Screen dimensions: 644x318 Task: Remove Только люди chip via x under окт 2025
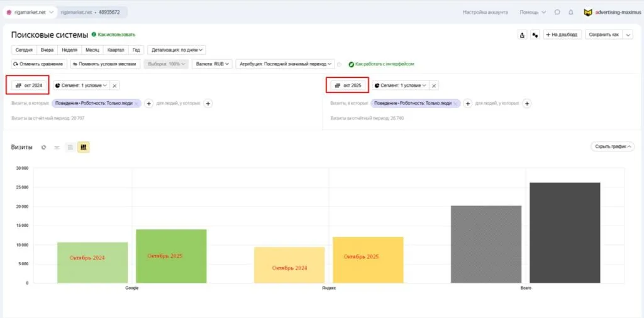(455, 104)
